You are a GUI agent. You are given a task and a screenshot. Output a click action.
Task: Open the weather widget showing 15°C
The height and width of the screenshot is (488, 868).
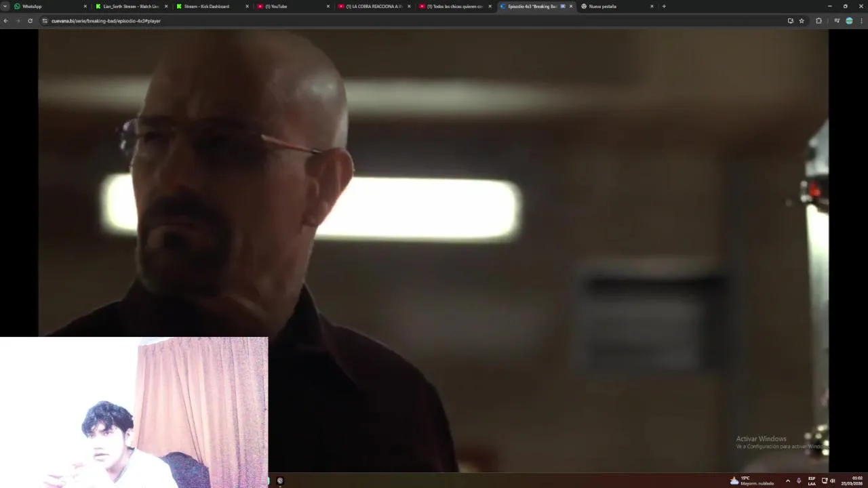(751, 481)
